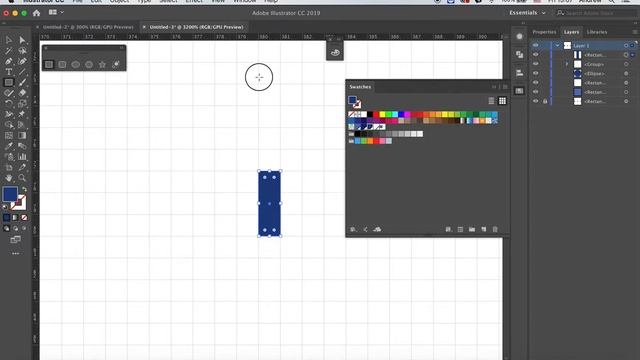
Task: Open the Layers panel options menu
Action: tap(635, 32)
